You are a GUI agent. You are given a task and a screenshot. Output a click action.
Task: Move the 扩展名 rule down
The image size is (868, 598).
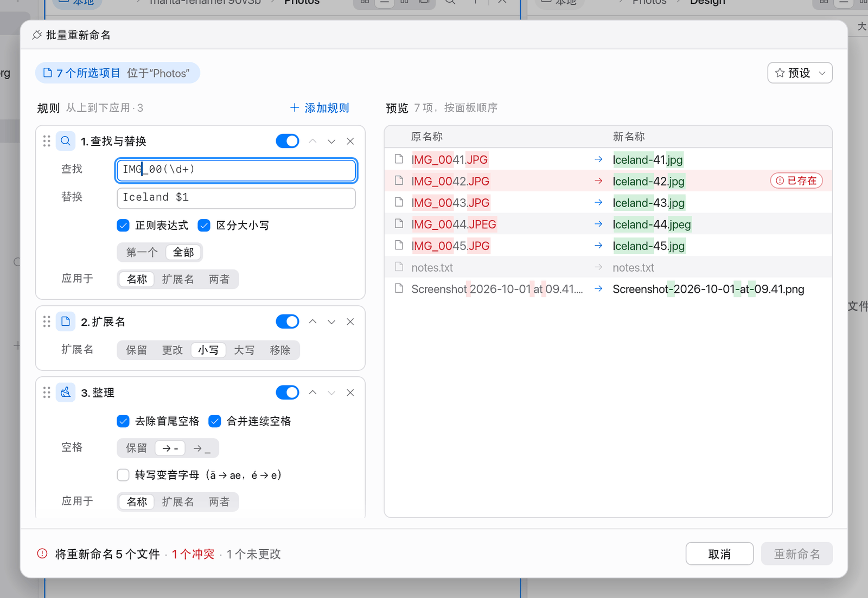pos(331,321)
